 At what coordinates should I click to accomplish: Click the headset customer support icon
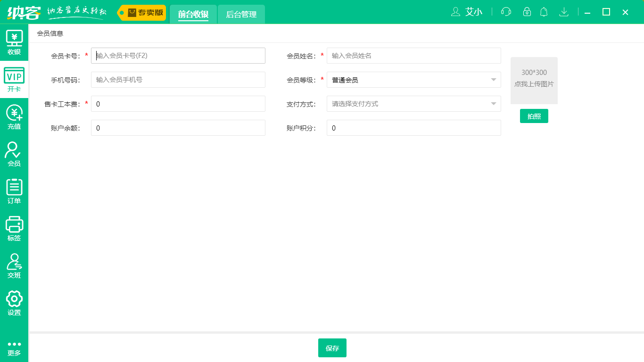point(505,11)
